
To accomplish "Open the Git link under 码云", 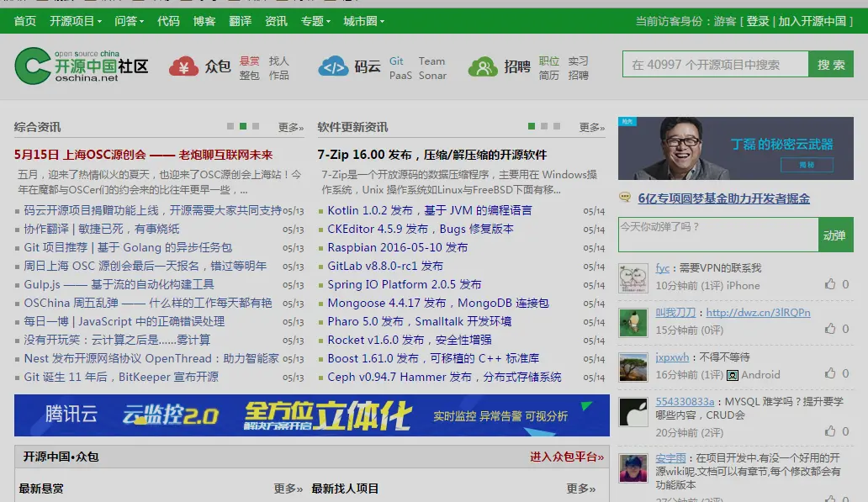I will coord(396,61).
